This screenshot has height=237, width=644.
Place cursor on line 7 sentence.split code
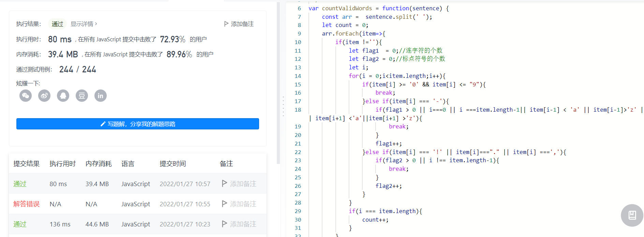click(x=399, y=17)
